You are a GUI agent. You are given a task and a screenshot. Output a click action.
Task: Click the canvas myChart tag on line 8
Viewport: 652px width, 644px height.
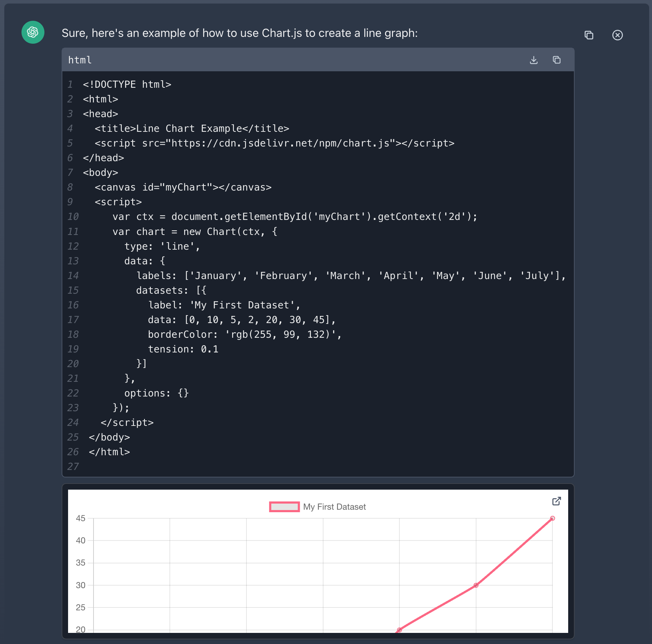click(x=183, y=187)
